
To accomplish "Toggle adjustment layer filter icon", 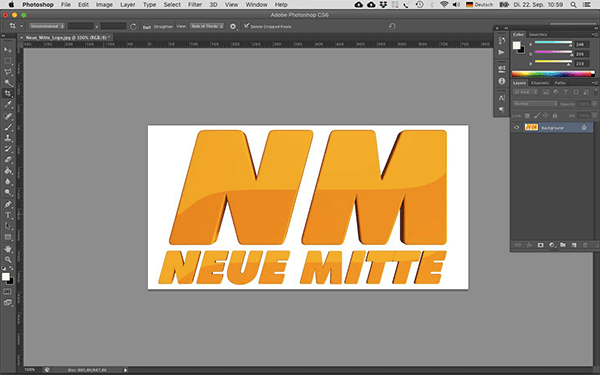I will [x=556, y=92].
